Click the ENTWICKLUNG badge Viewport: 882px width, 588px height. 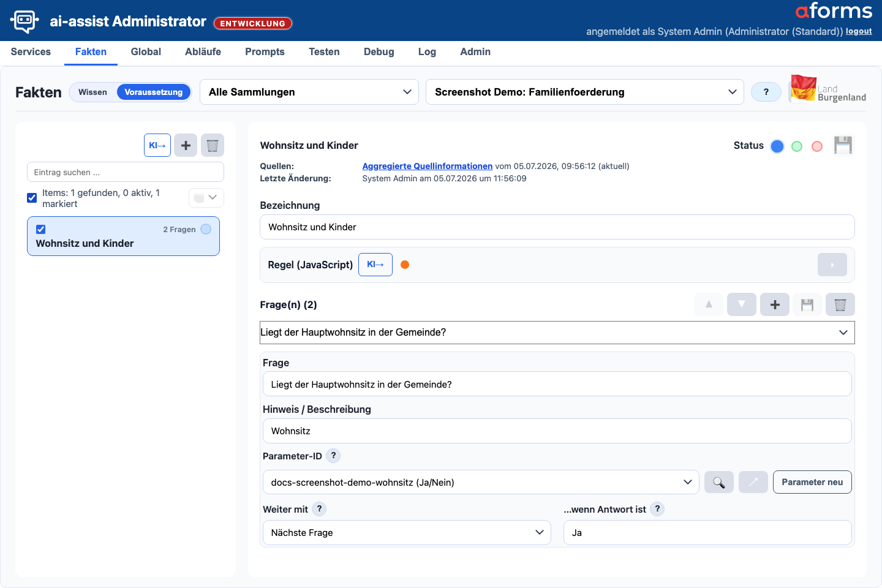coord(253,23)
